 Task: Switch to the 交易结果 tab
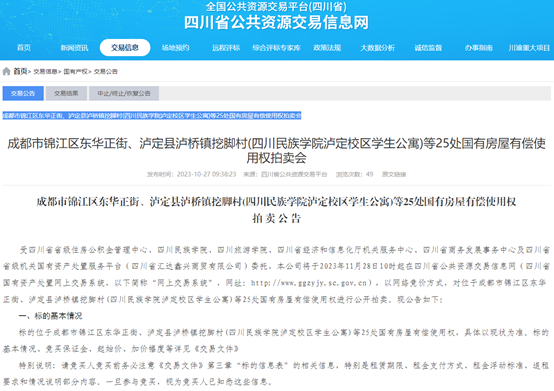point(66,93)
